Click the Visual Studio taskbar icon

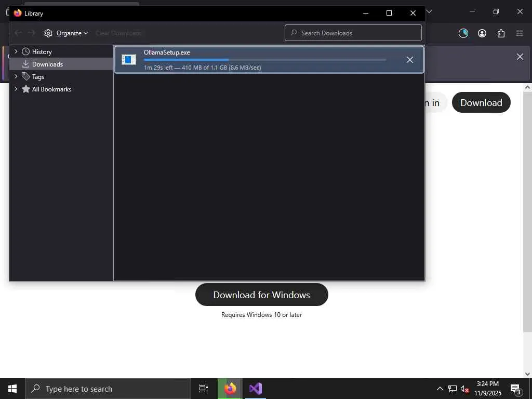coord(256,389)
